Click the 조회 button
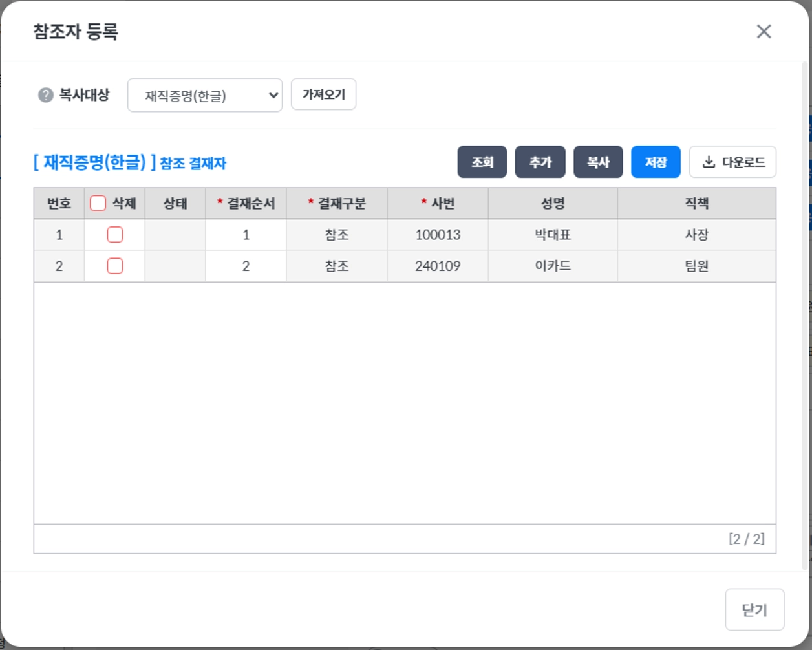 pyautogui.click(x=482, y=162)
